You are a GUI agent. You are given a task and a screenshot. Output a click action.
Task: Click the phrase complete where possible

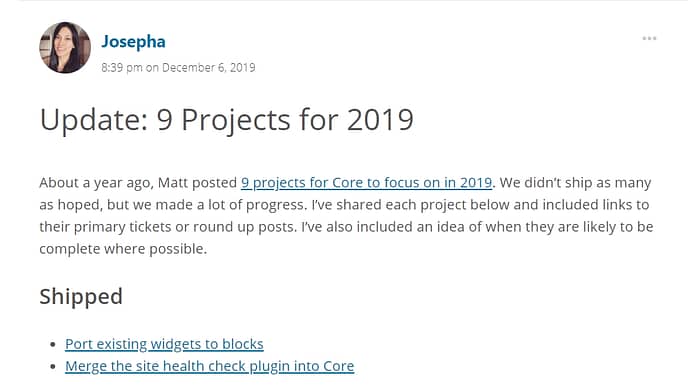pyautogui.click(x=123, y=249)
